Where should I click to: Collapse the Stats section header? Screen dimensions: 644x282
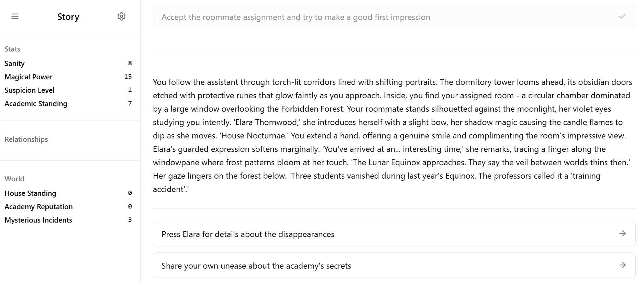pyautogui.click(x=12, y=49)
